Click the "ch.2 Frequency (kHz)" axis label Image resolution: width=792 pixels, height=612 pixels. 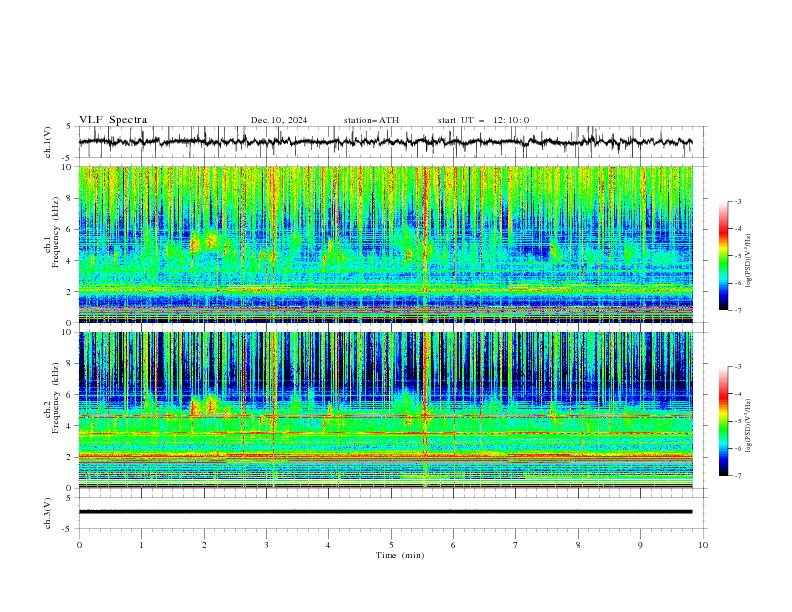tap(52, 398)
